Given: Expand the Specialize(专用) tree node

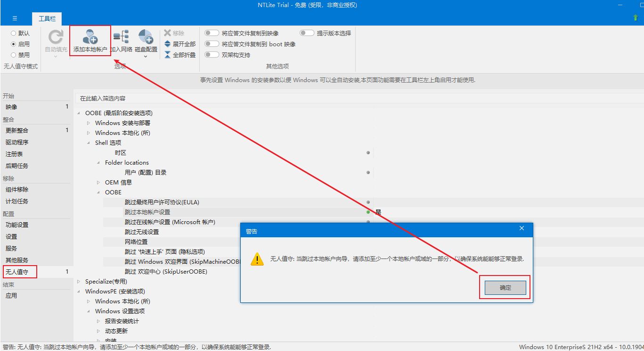Looking at the screenshot, I should 79,282.
